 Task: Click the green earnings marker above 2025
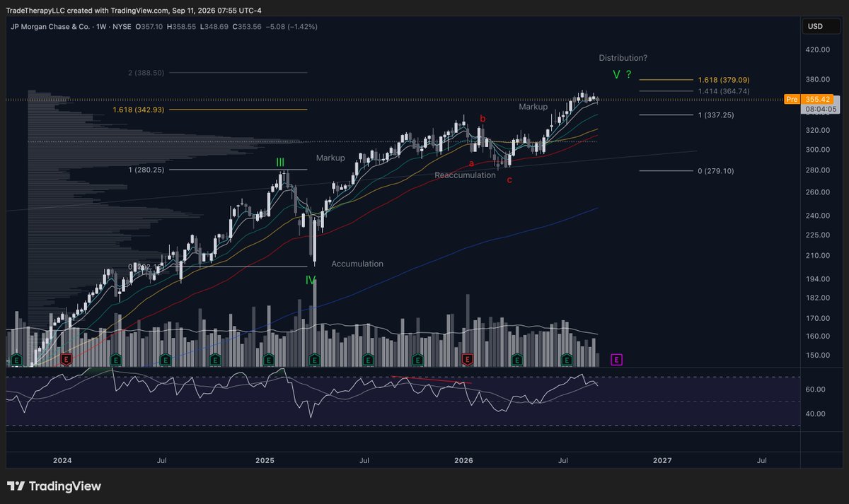[270, 360]
